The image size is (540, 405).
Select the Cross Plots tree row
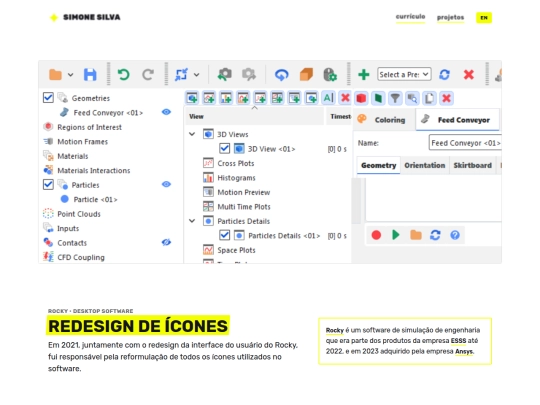(229, 163)
